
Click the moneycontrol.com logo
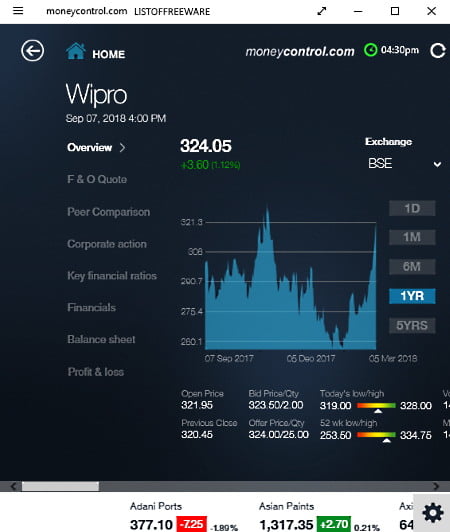[x=300, y=52]
